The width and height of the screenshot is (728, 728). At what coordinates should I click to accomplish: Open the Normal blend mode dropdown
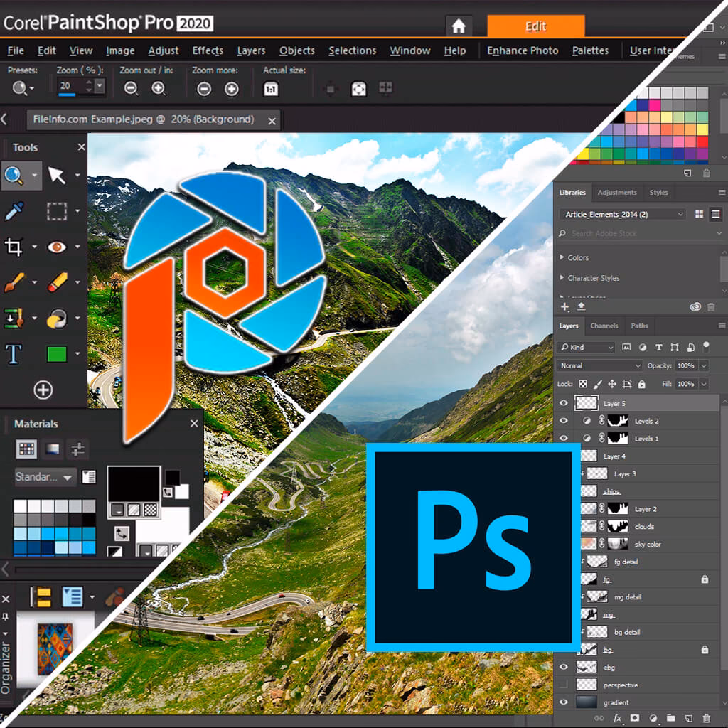[597, 365]
